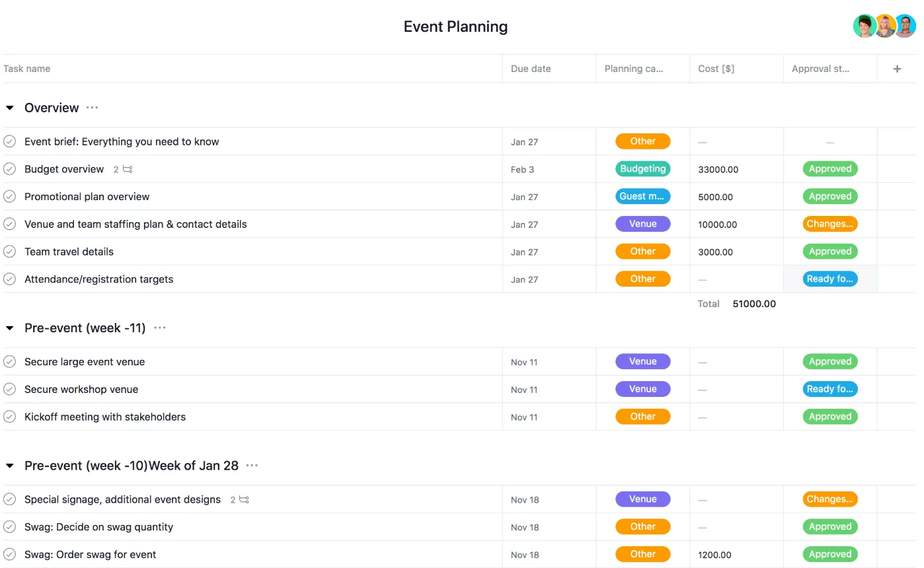
Task: Complete Secure large event venue task
Action: pos(9,362)
